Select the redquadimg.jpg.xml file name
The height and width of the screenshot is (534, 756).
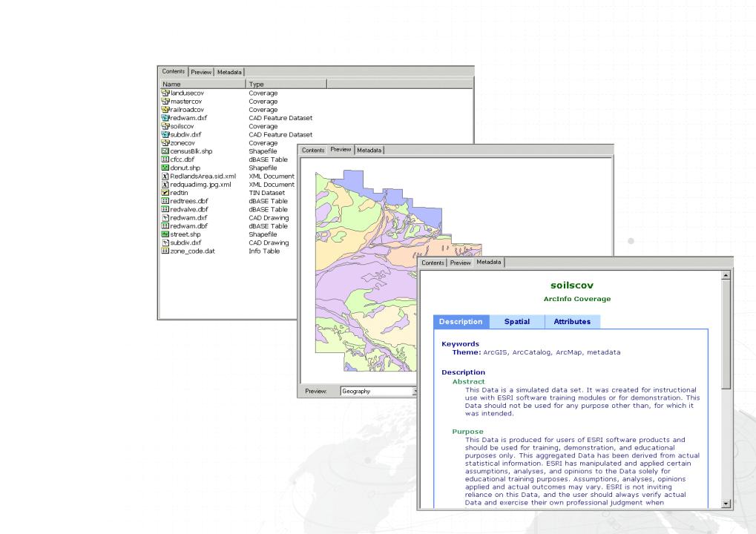[200, 185]
